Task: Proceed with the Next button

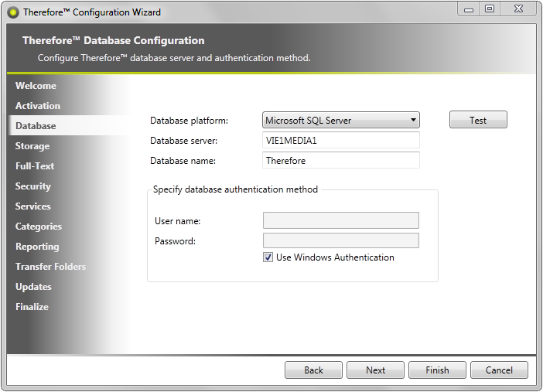Action: [375, 370]
